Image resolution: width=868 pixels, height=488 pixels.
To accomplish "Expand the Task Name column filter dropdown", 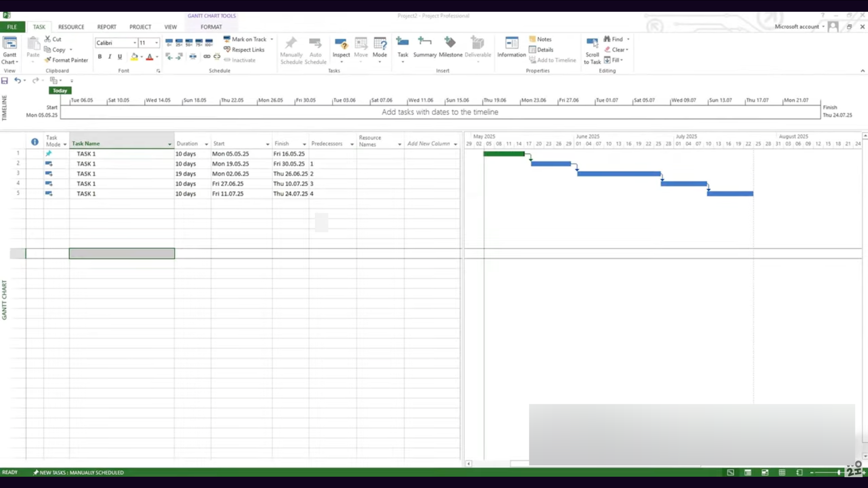I will point(170,144).
